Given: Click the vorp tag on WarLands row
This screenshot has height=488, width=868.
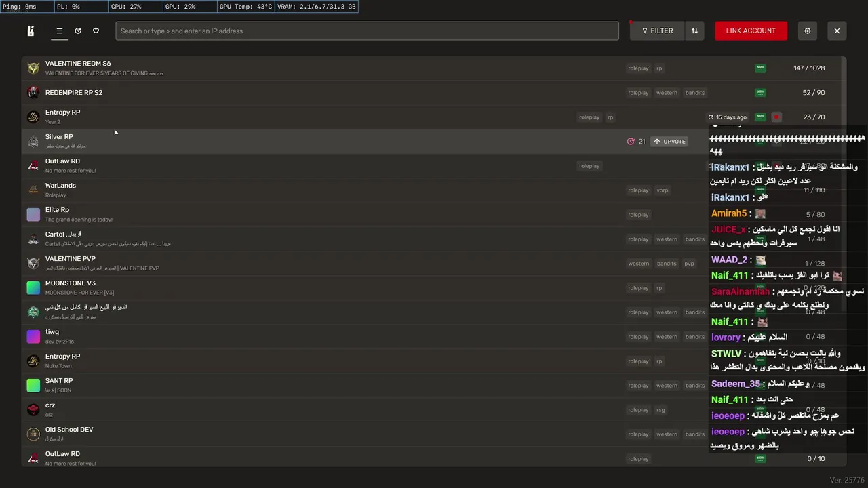Looking at the screenshot, I should pyautogui.click(x=663, y=190).
